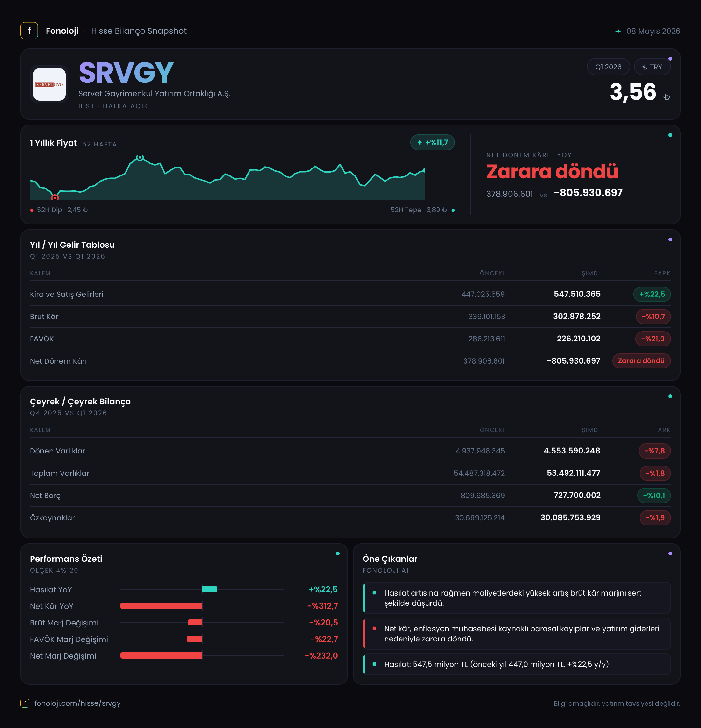The width and height of the screenshot is (701, 728).
Task: Click the Fonoloji "f" logo in the header
Action: tap(29, 31)
